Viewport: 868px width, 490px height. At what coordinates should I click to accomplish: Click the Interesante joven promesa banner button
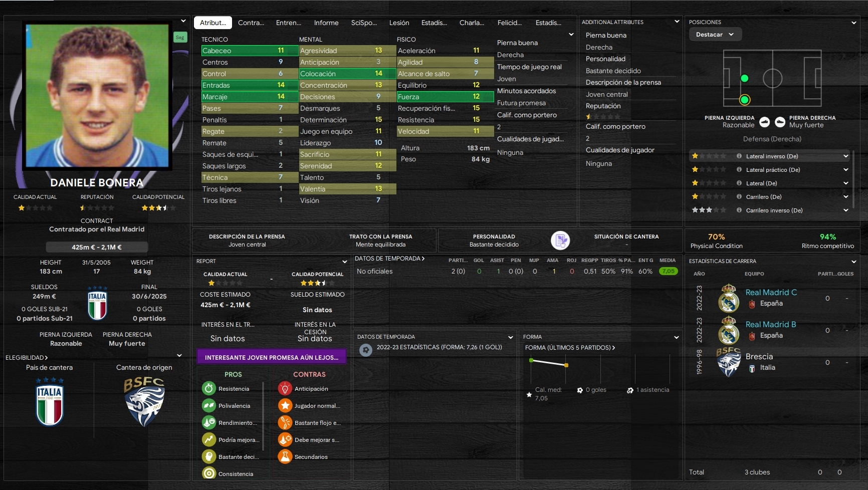pos(272,357)
